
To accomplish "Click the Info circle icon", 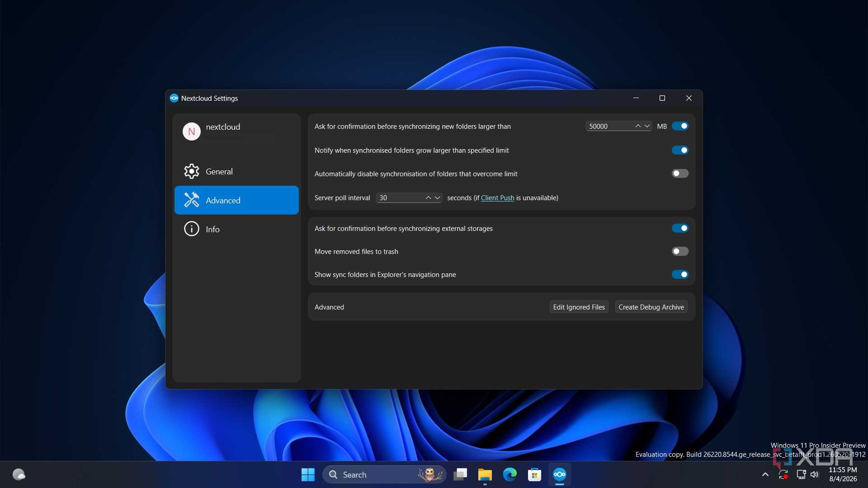I will [192, 229].
